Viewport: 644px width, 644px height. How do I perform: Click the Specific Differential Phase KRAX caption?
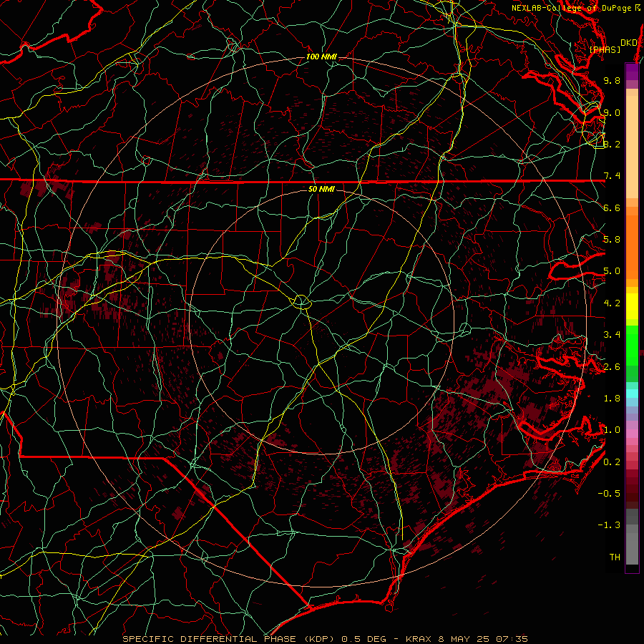(326, 639)
